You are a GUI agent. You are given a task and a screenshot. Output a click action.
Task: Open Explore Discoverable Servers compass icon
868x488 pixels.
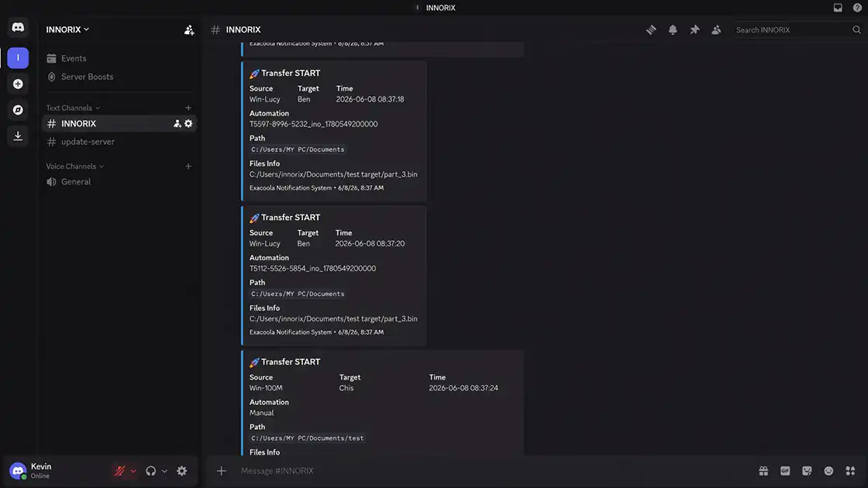pyautogui.click(x=18, y=110)
